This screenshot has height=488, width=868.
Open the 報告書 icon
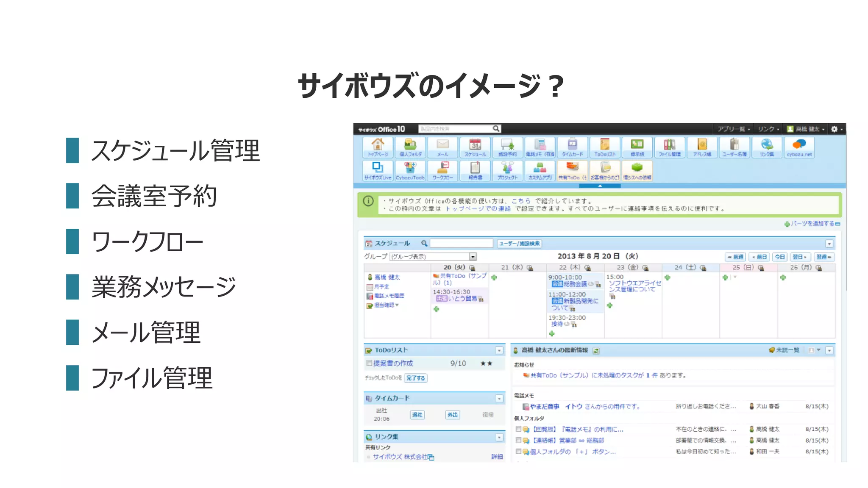pyautogui.click(x=475, y=171)
